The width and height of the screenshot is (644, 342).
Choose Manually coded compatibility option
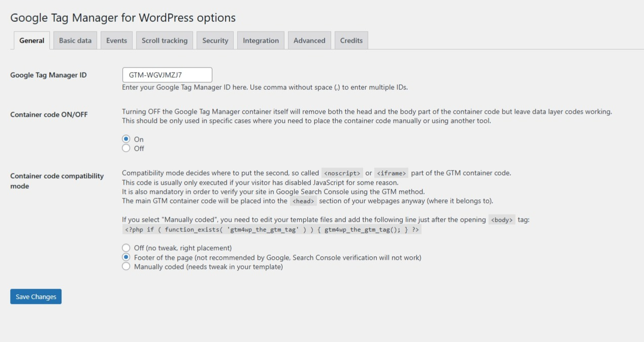click(126, 266)
